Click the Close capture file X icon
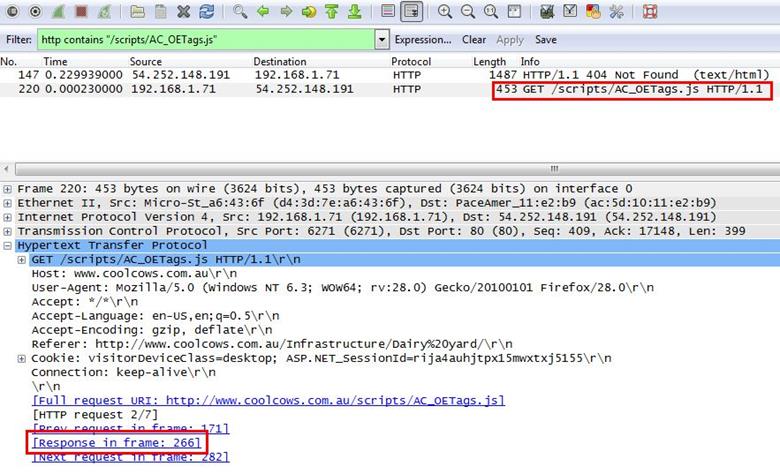780x474 pixels. click(183, 12)
